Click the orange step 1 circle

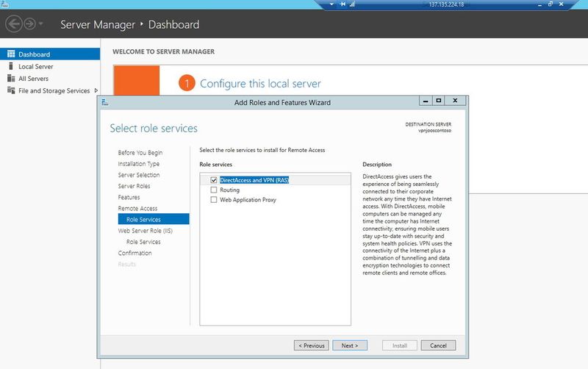click(x=187, y=83)
